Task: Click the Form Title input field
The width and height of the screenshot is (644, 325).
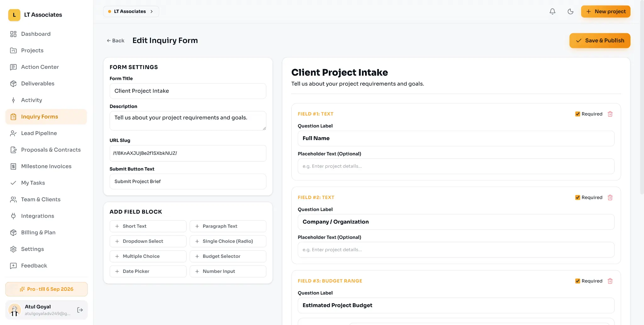Action: pos(188,91)
